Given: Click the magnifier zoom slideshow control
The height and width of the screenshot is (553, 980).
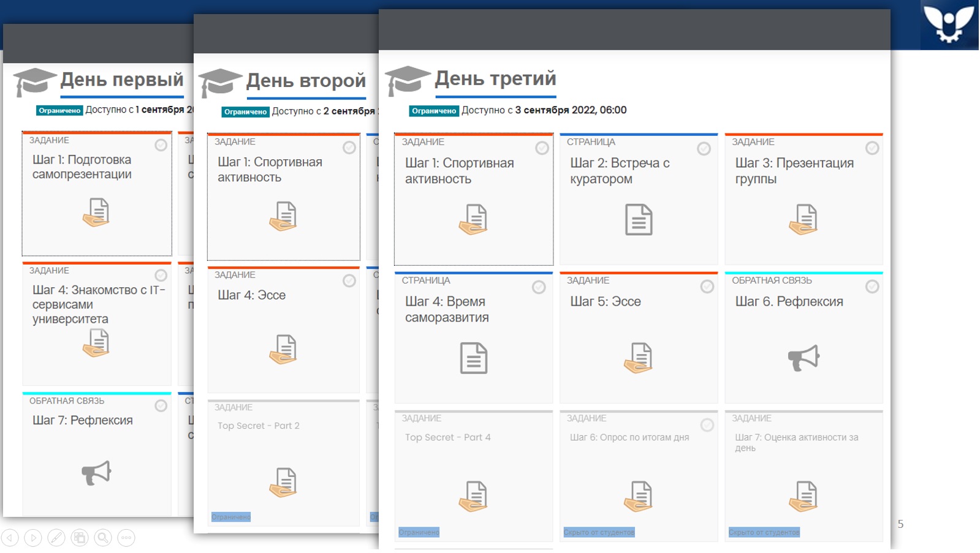Looking at the screenshot, I should tap(103, 538).
